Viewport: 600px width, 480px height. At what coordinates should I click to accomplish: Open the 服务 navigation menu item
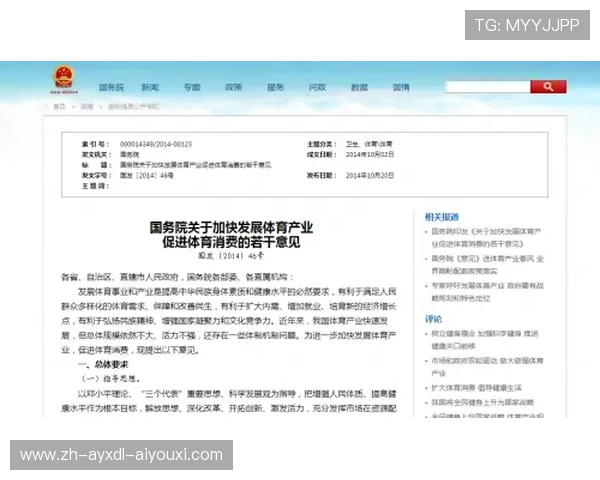(276, 88)
